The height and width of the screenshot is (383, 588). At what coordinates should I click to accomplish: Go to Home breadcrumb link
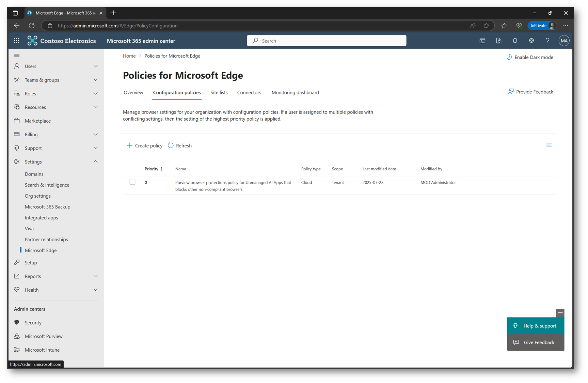pyautogui.click(x=129, y=56)
